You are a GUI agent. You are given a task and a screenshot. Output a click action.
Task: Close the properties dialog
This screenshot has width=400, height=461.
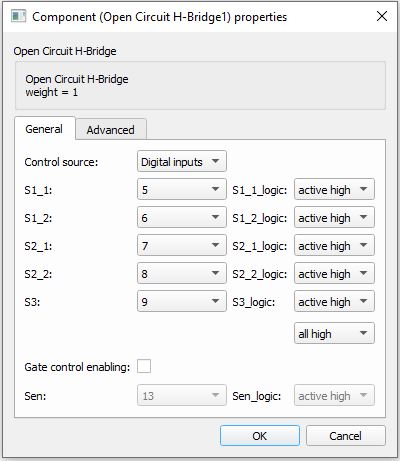pos(382,16)
